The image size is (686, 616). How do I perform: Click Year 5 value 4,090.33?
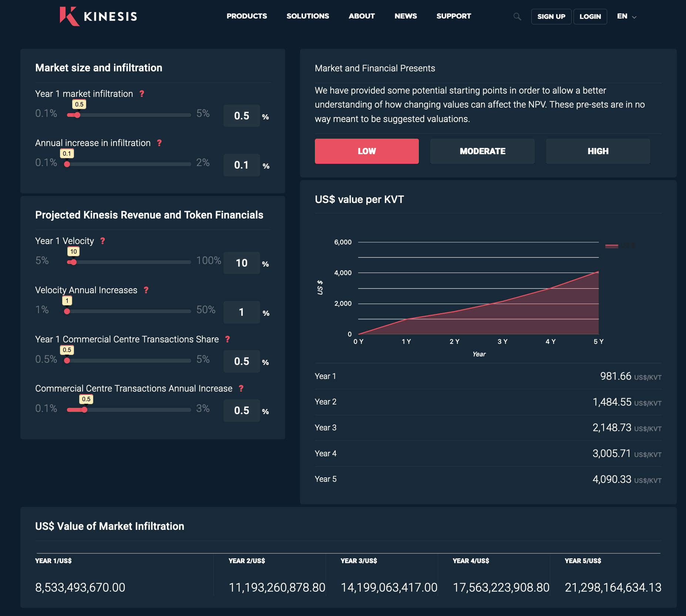click(612, 479)
